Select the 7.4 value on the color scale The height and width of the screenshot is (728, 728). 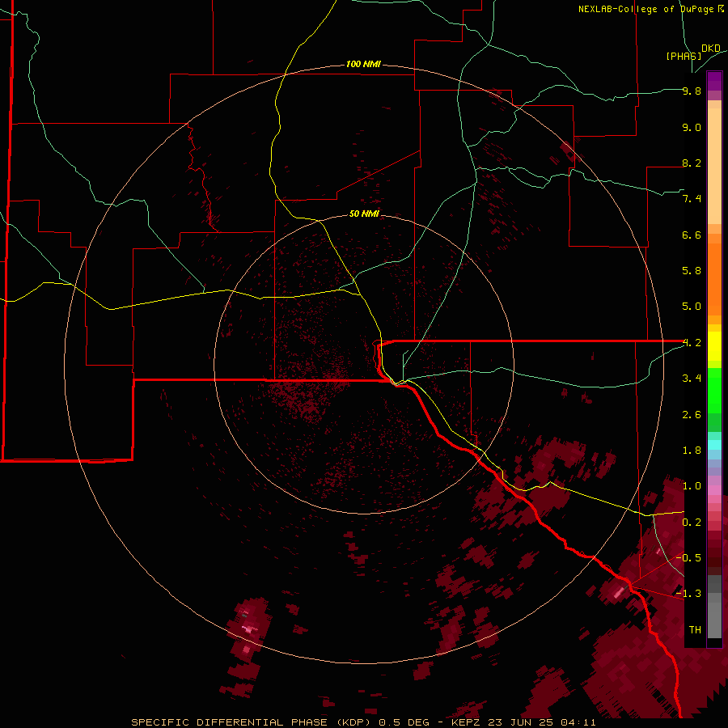click(692, 199)
